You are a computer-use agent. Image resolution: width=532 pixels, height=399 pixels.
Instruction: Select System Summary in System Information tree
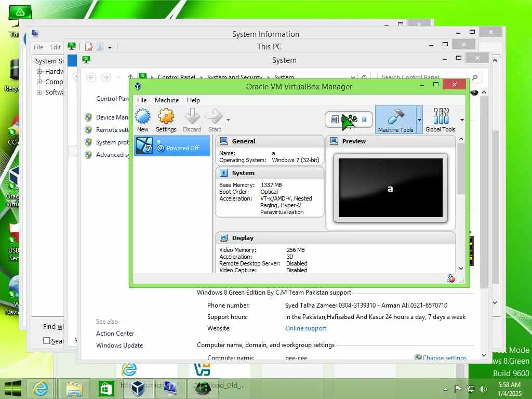(x=49, y=61)
